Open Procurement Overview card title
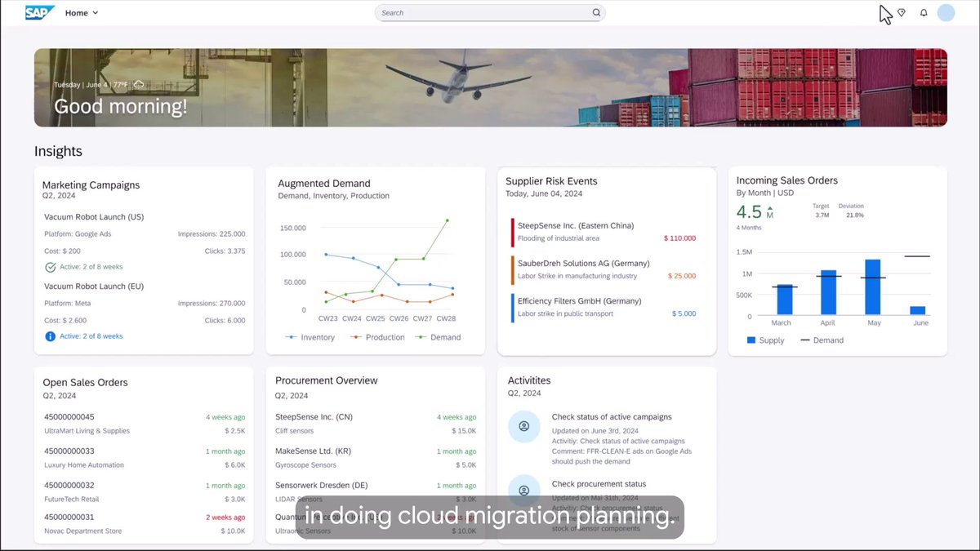 327,380
